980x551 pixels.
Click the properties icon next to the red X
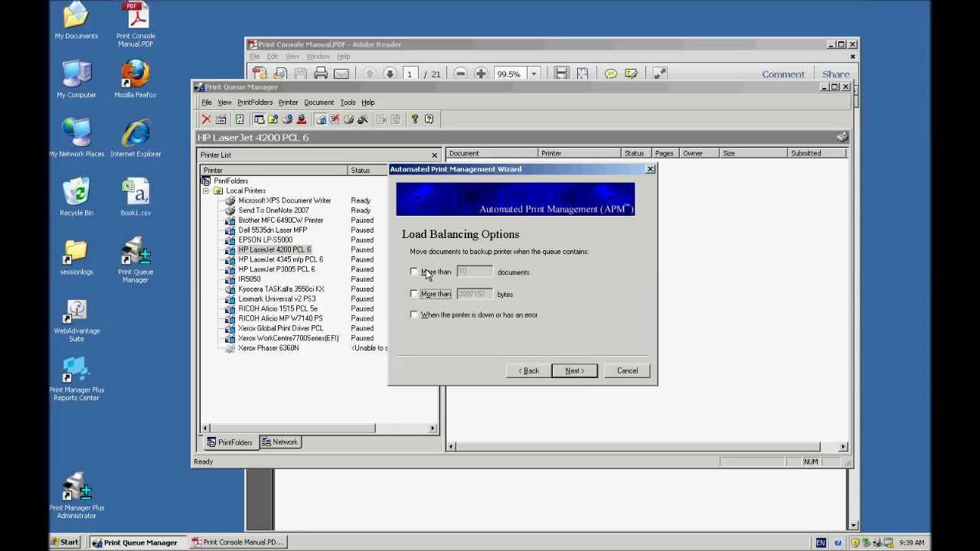click(220, 119)
